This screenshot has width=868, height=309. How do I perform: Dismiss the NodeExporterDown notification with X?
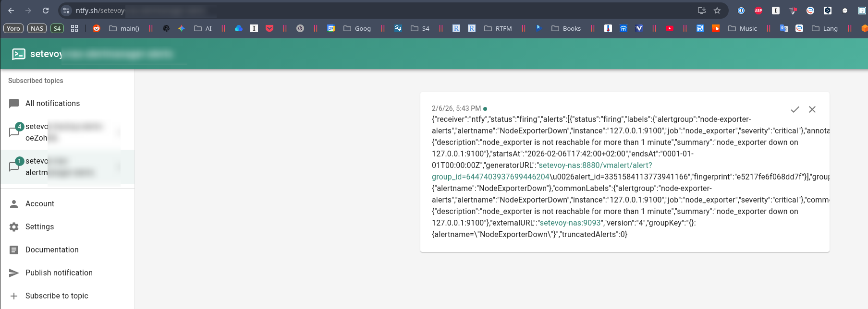point(812,109)
